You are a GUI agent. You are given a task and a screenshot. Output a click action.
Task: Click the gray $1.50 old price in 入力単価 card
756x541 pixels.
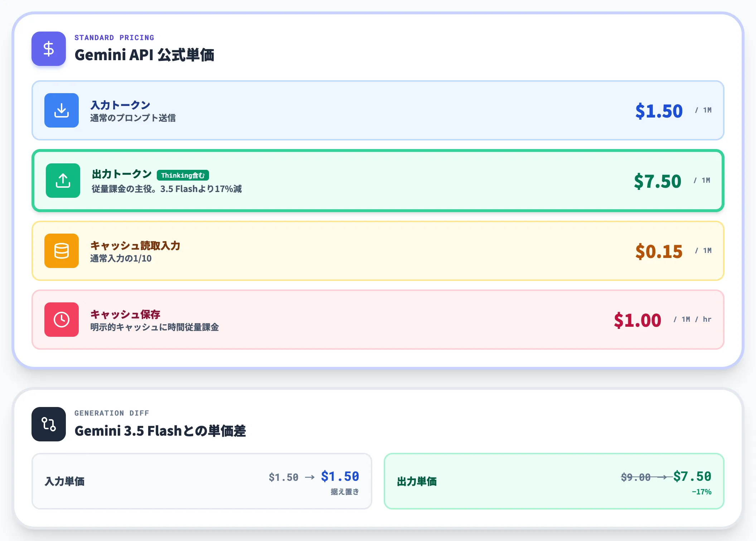(x=283, y=477)
